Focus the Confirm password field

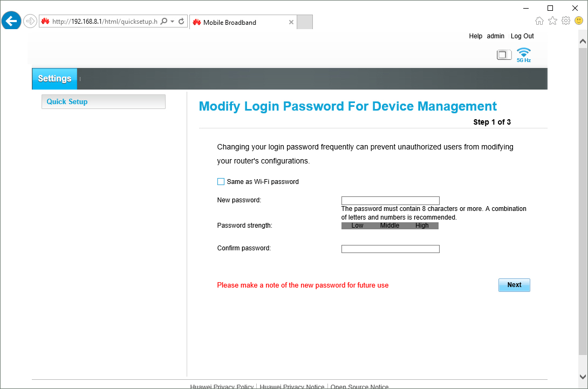click(390, 249)
